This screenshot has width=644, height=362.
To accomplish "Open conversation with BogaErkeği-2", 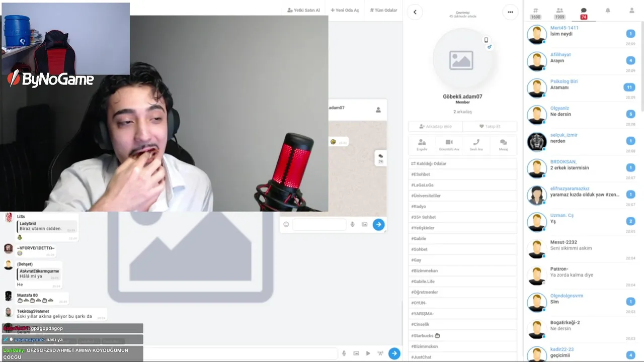I will pyautogui.click(x=582, y=329).
